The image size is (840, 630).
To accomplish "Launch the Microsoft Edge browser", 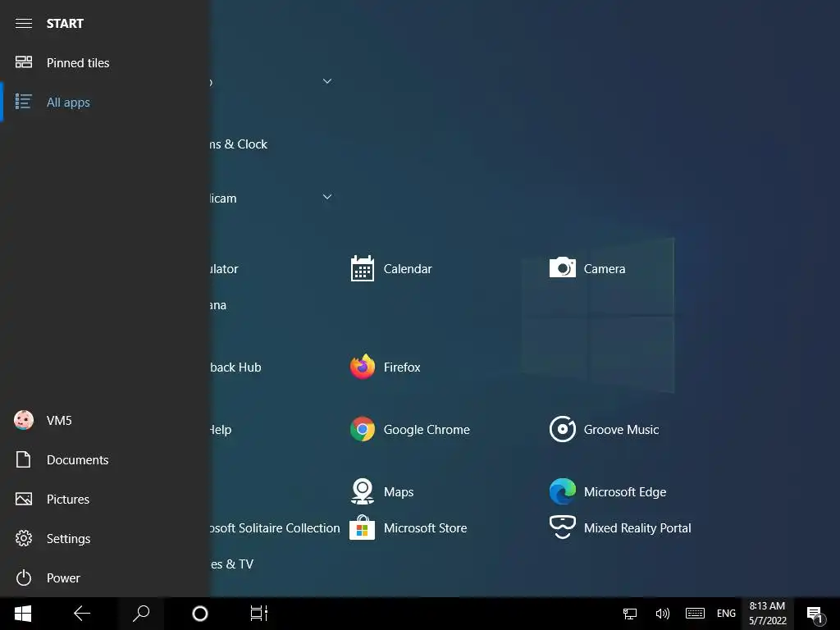I will [x=608, y=492].
